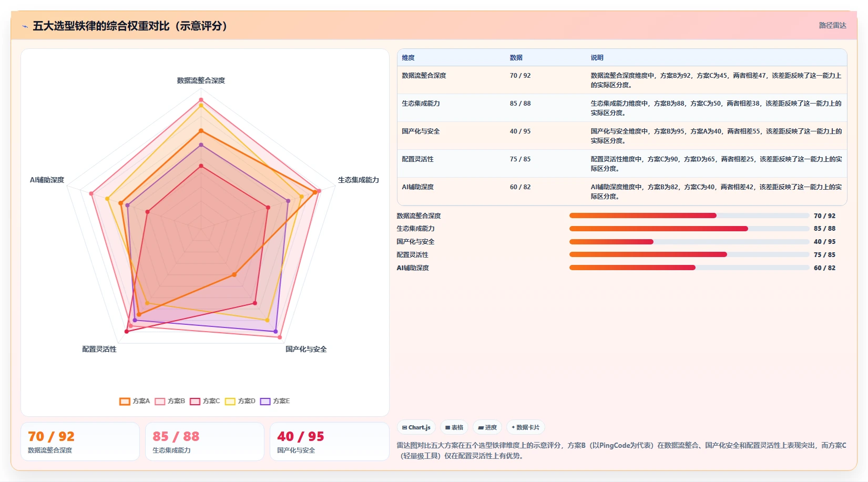The image size is (868, 482).
Task: Click the 国产化与安全 radar axis label
Action: (306, 349)
